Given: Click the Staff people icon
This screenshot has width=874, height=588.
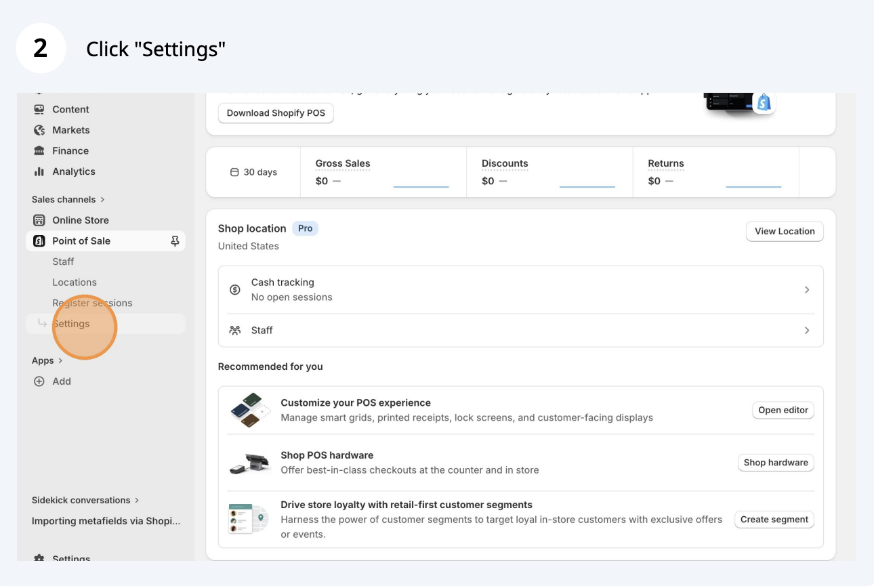Looking at the screenshot, I should click(235, 331).
